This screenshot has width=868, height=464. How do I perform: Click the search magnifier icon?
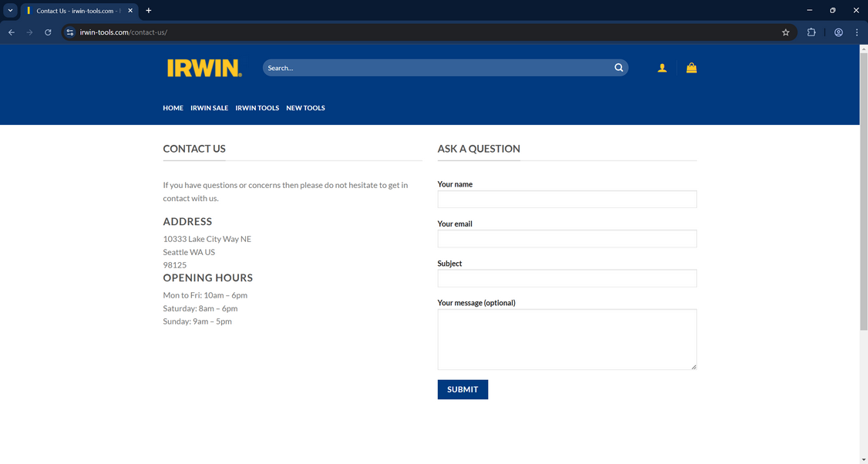[618, 68]
